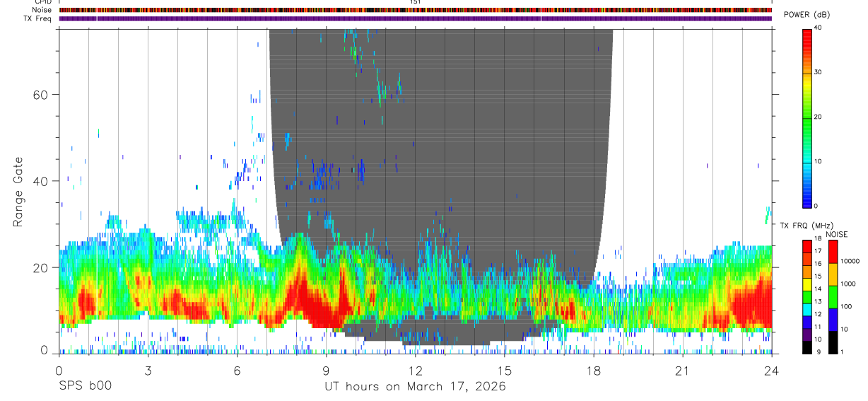Select the 12 tick on UT hours axis
Viewport: 868px width, 401px height.
pyautogui.click(x=415, y=371)
